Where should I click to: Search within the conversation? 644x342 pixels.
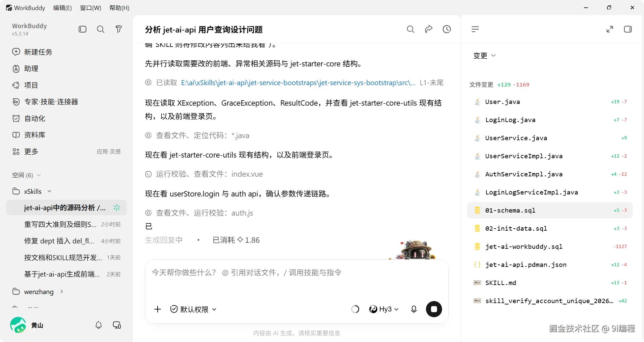click(411, 29)
